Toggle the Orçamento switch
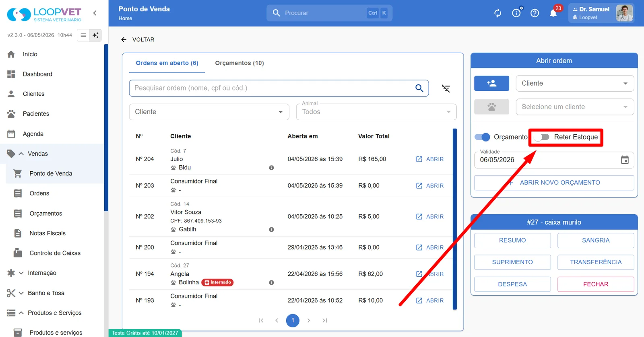The height and width of the screenshot is (337, 644). [482, 137]
